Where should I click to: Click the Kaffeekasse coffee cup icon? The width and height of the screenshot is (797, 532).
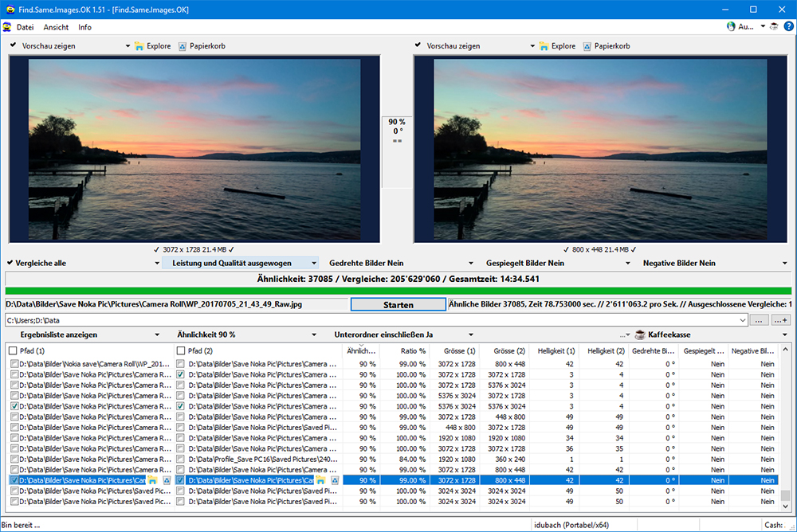tap(640, 334)
